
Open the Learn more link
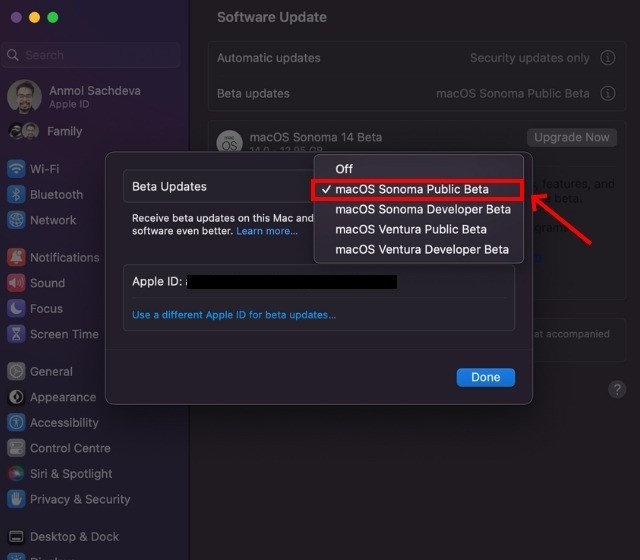[267, 231]
